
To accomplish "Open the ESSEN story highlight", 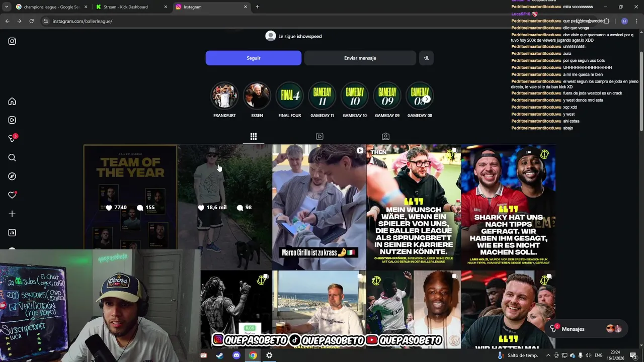I will click(x=257, y=100).
